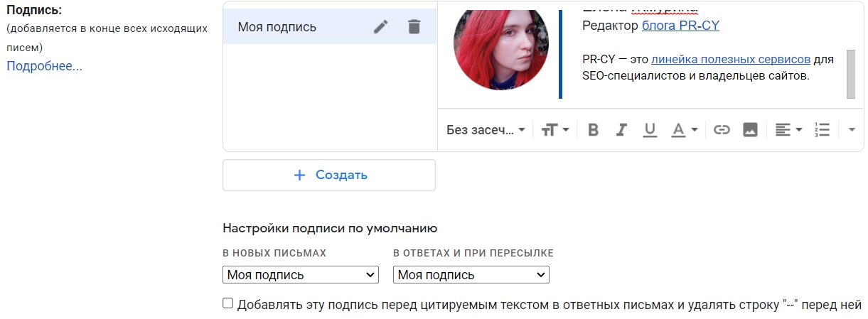Open font family dropdown "Без засеч..."
Image resolution: width=868 pixels, height=319 pixels.
pyautogui.click(x=486, y=130)
